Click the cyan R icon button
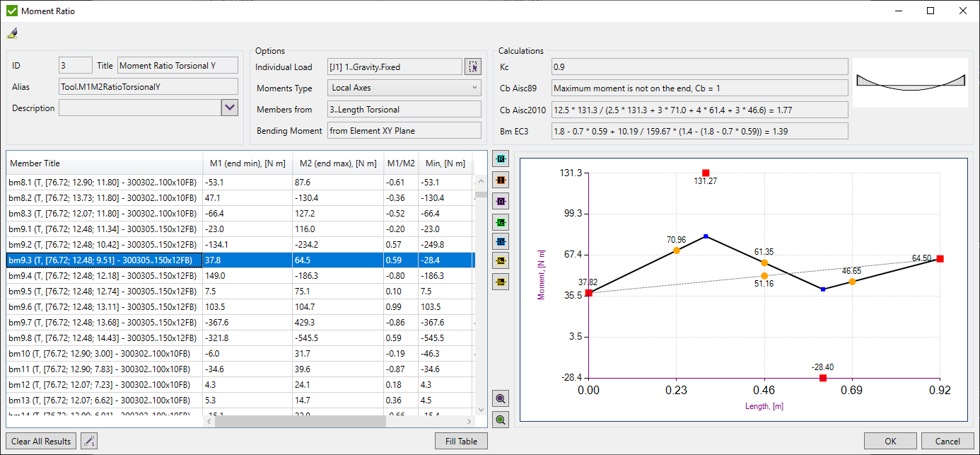980x455 pixels. tap(501, 159)
